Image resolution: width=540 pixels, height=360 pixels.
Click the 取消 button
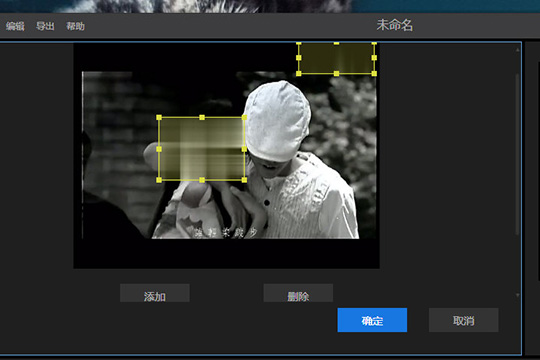tap(464, 320)
